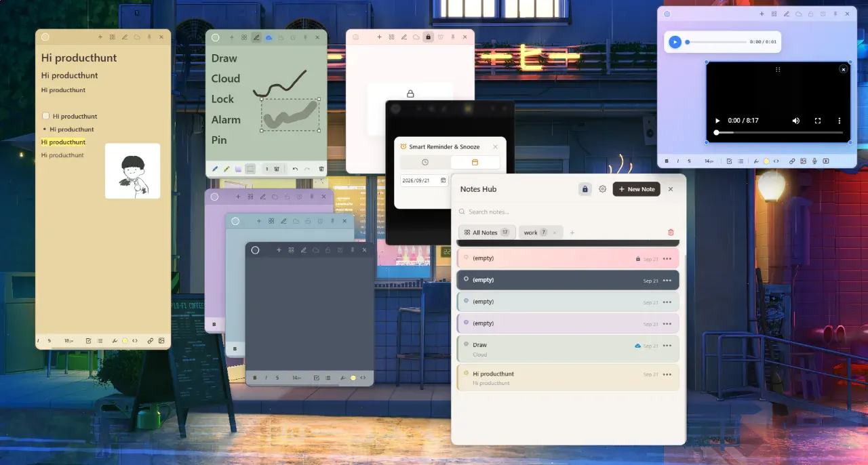The image size is (868, 465).
Task: Open more options for the Draw note
Action: [667, 346]
